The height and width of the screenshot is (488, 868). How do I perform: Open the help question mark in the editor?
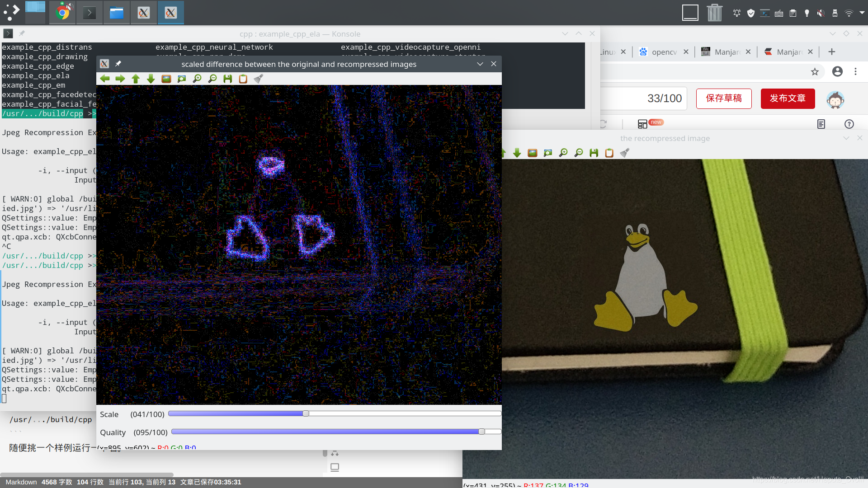[x=849, y=124]
